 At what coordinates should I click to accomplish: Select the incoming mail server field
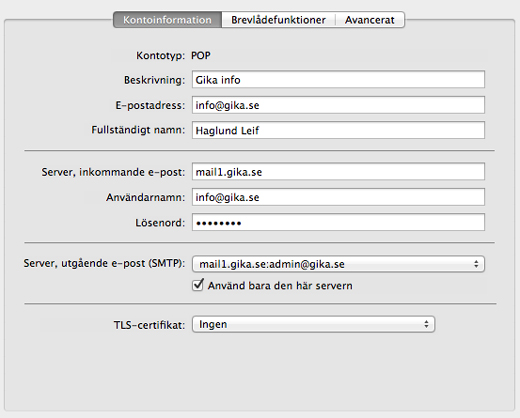click(338, 172)
